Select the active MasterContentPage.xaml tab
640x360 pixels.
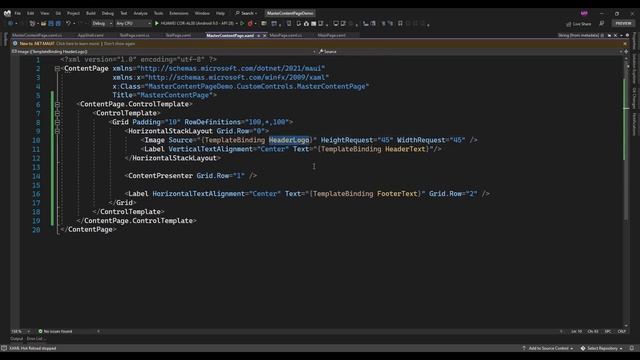click(x=230, y=36)
